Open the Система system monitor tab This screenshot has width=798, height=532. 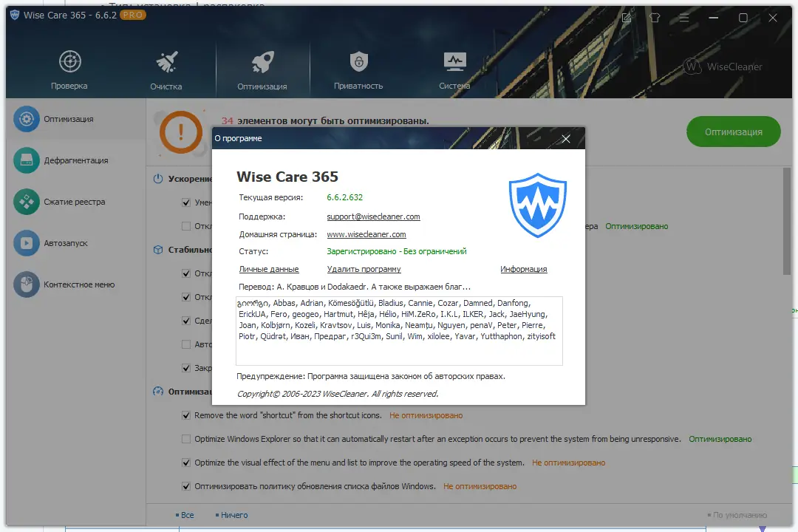click(x=454, y=69)
